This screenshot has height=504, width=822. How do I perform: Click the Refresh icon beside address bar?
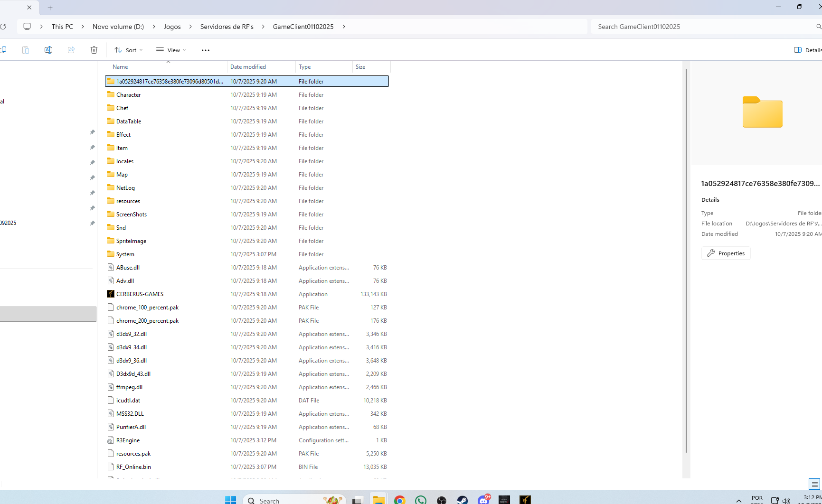pyautogui.click(x=3, y=27)
